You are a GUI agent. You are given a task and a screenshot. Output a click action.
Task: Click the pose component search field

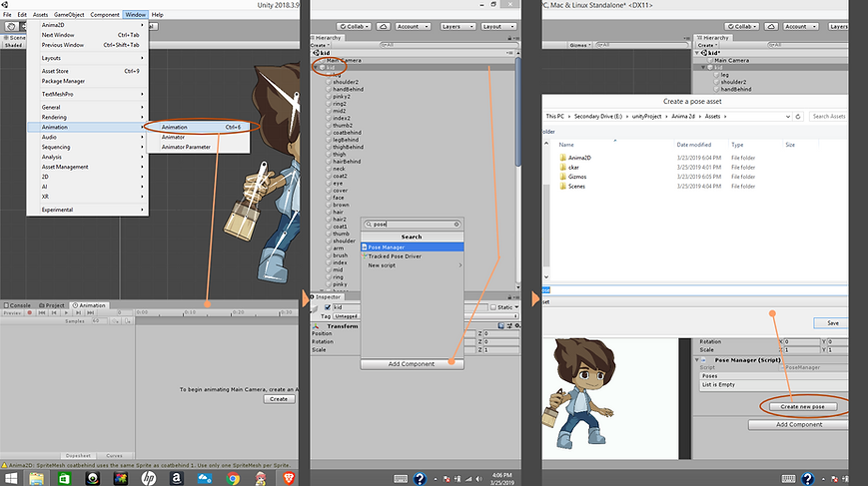(x=413, y=224)
